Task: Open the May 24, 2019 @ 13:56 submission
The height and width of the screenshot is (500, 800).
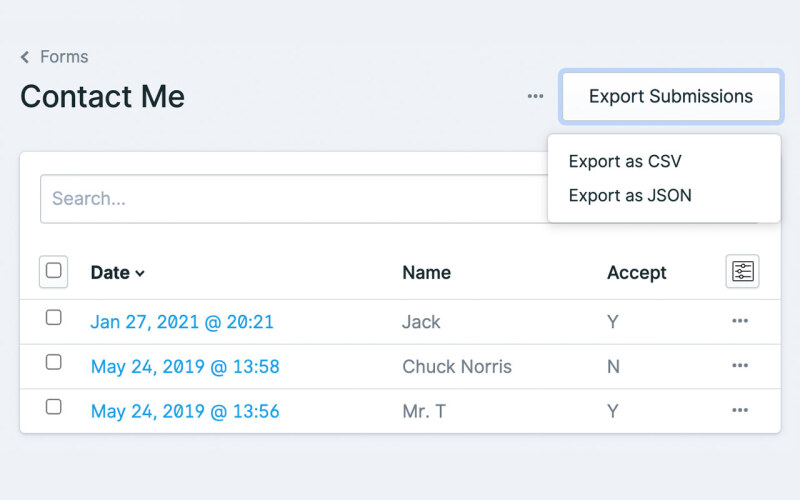Action: 185,411
